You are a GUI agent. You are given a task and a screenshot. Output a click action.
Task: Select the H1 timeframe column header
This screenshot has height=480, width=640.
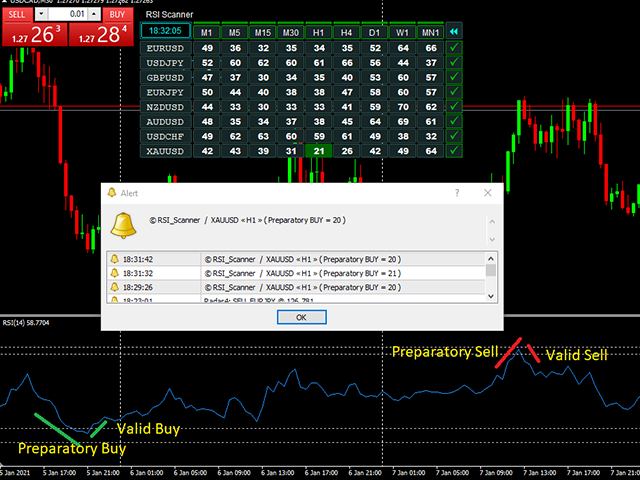[x=319, y=32]
